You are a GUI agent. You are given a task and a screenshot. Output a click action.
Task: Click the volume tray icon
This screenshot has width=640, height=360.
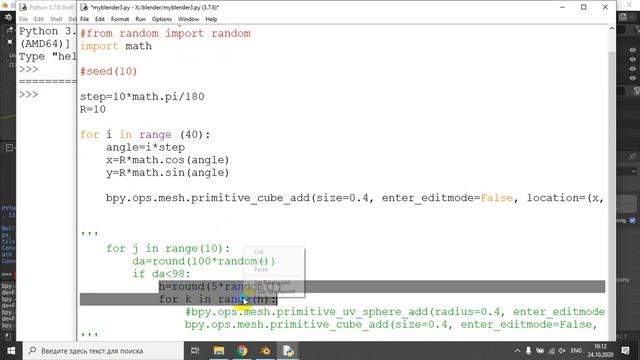562,351
